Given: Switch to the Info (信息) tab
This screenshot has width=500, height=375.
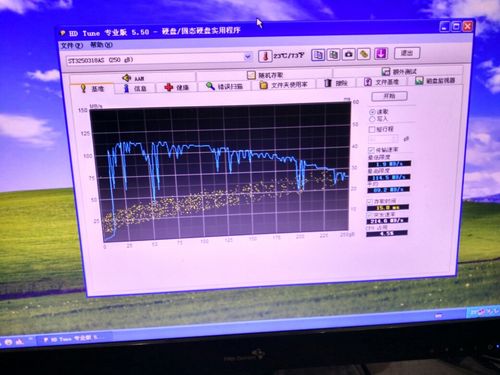Looking at the screenshot, I should point(135,88).
